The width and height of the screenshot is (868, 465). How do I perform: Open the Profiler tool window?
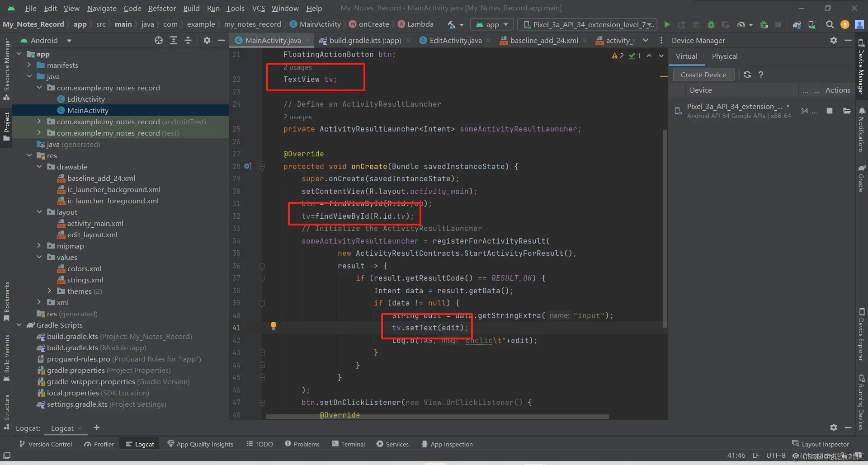[99, 444]
